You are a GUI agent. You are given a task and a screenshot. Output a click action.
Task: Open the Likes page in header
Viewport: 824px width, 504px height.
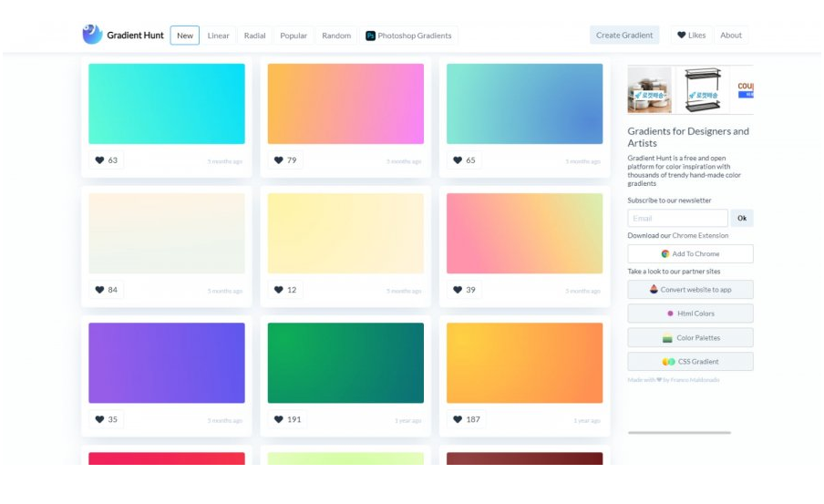click(691, 36)
